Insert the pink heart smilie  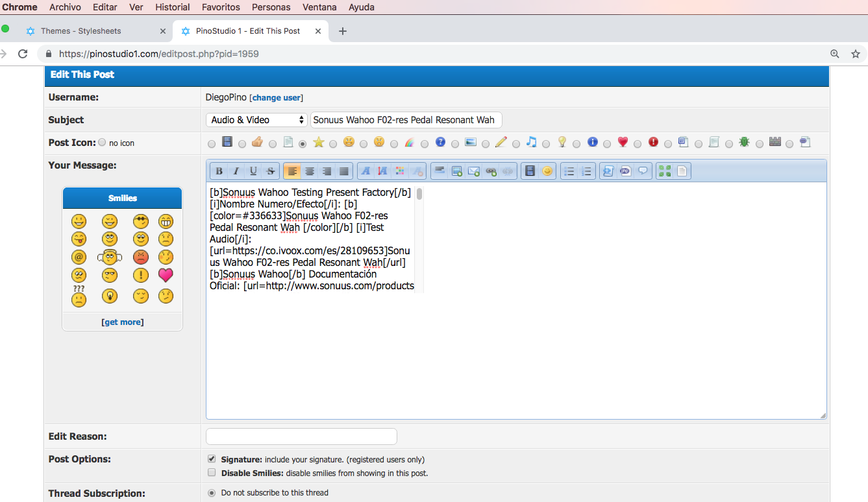(166, 275)
